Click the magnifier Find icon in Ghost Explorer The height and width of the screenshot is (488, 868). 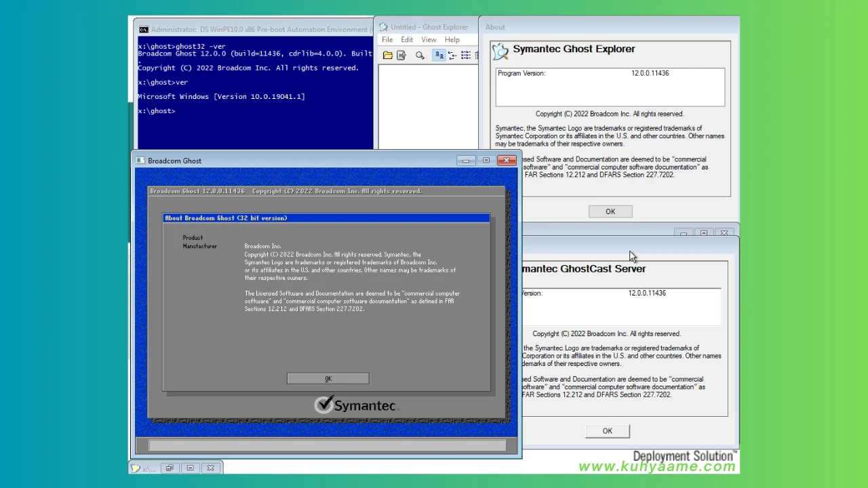coord(420,56)
